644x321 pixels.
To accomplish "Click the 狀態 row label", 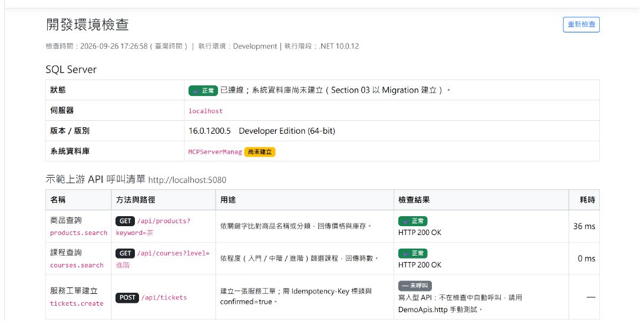I will click(58, 90).
